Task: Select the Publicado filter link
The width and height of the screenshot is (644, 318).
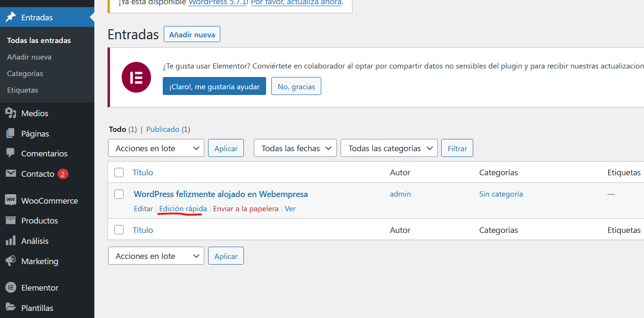Action: click(163, 129)
